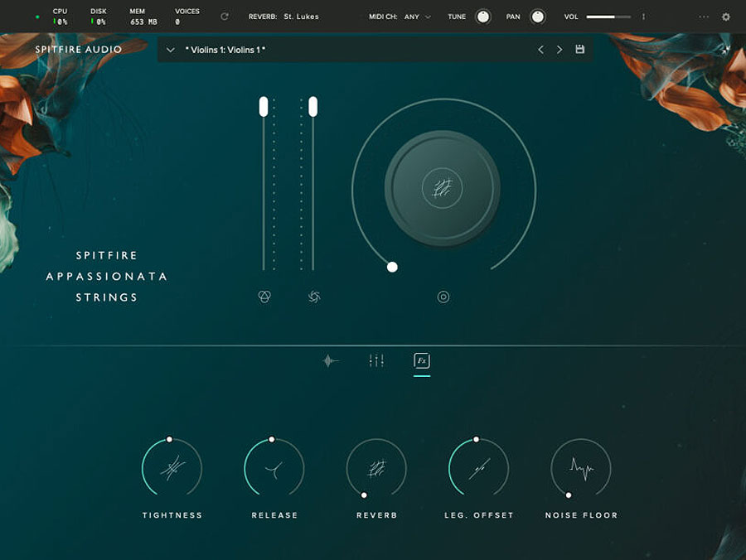This screenshot has height=560, width=746.
Task: Click the Violins 1 preset name
Action: click(225, 50)
